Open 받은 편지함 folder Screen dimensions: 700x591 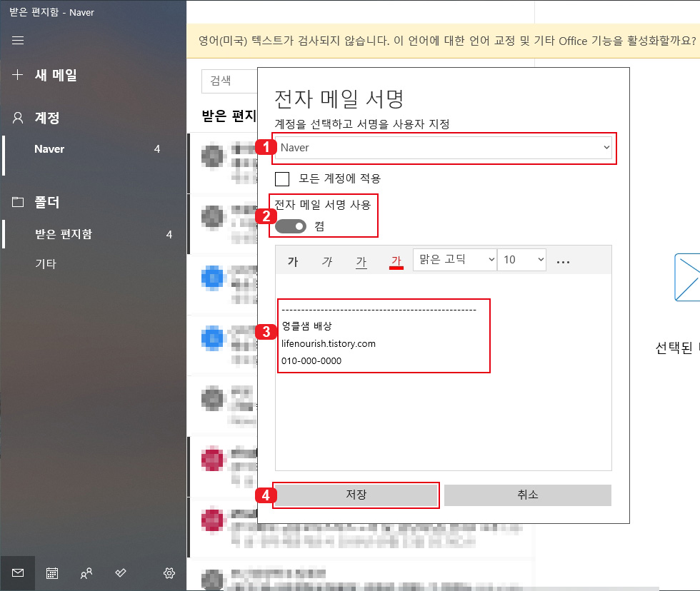click(x=93, y=234)
